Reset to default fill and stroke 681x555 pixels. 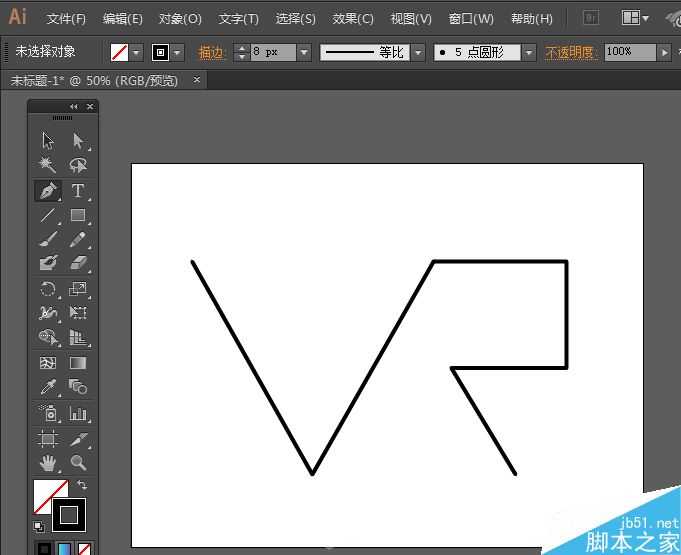38,526
